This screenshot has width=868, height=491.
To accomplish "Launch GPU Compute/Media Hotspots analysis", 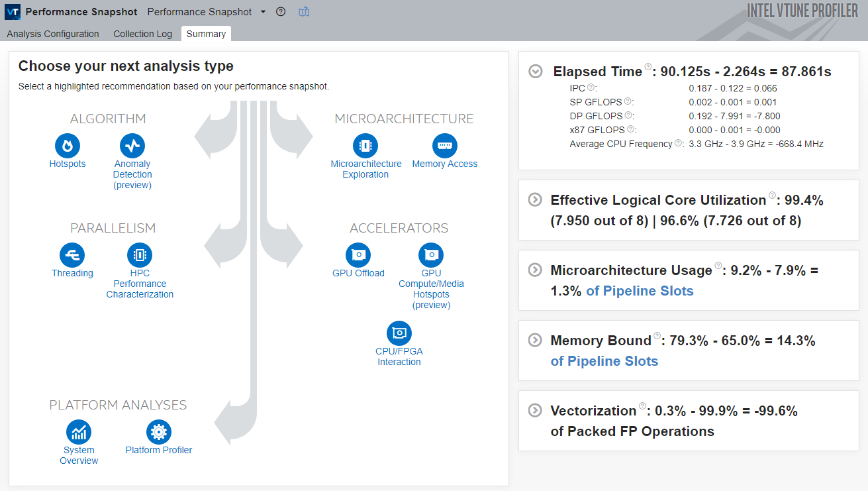I will 431,255.
